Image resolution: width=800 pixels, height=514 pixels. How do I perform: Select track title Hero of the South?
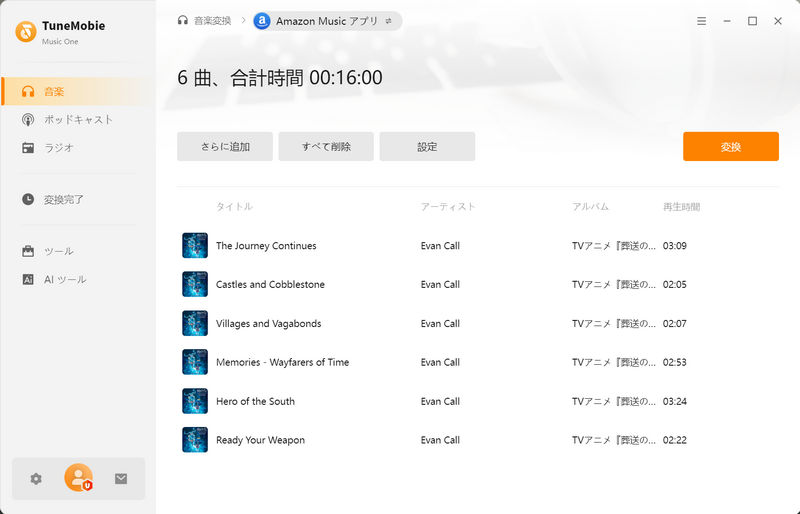click(256, 401)
